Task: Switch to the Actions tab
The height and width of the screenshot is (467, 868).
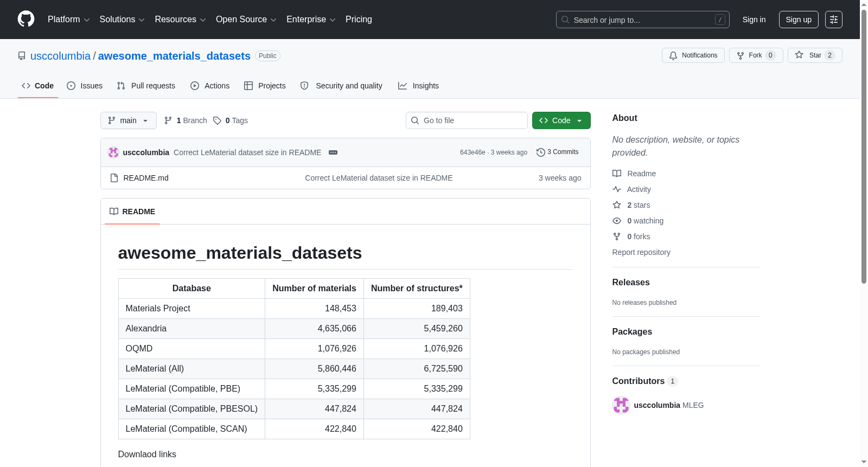Action: [210, 86]
